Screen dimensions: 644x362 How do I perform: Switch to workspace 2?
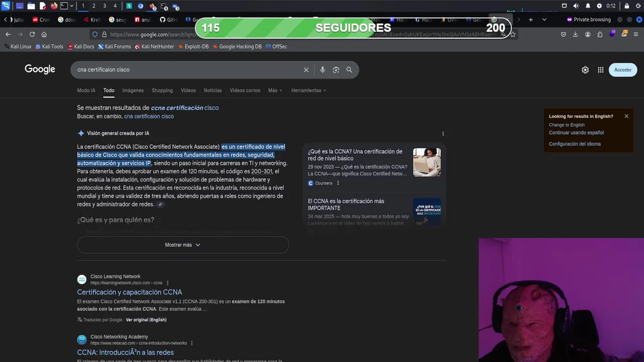click(94, 6)
